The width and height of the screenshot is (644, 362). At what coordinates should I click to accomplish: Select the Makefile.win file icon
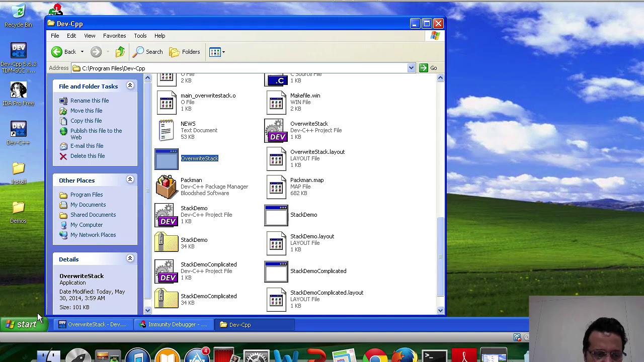tap(276, 102)
